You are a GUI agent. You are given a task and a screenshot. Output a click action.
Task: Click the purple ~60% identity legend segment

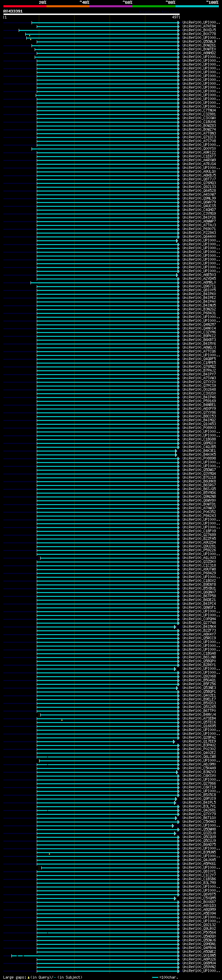(111, 6)
